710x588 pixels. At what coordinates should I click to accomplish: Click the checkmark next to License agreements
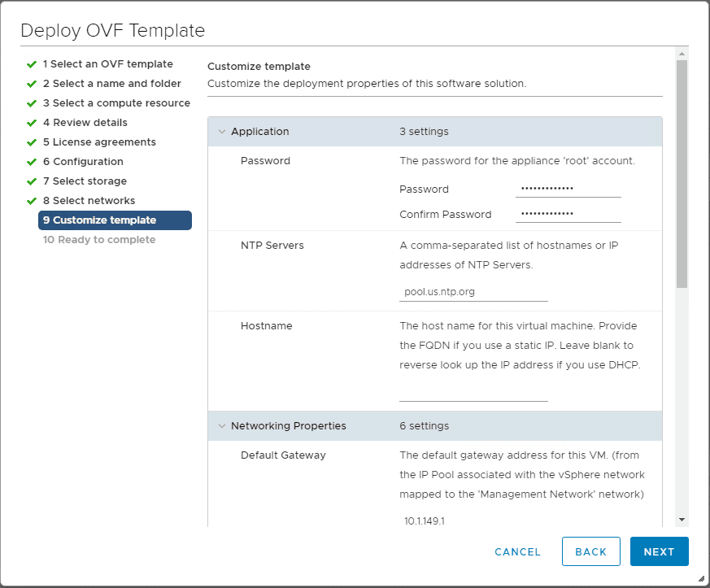(32, 142)
